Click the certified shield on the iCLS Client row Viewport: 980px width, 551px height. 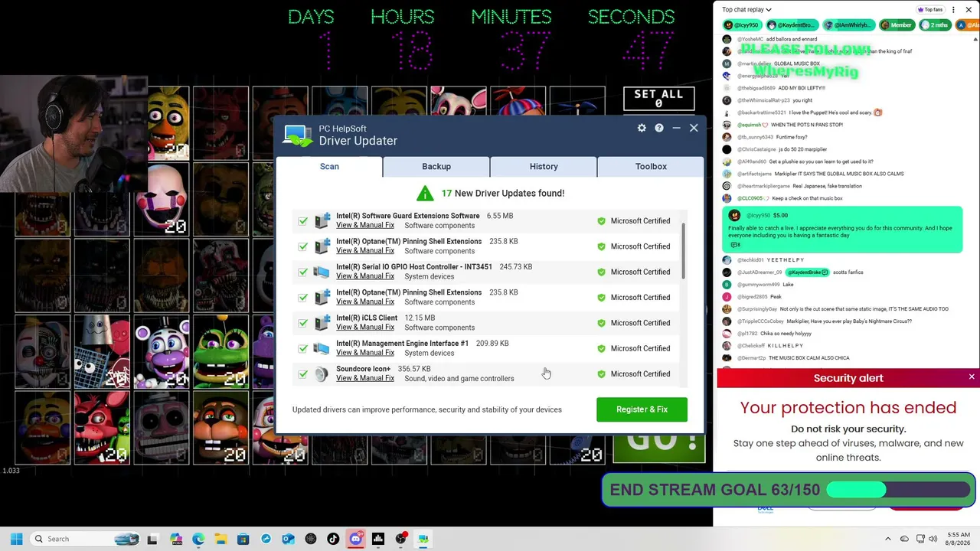click(x=601, y=323)
